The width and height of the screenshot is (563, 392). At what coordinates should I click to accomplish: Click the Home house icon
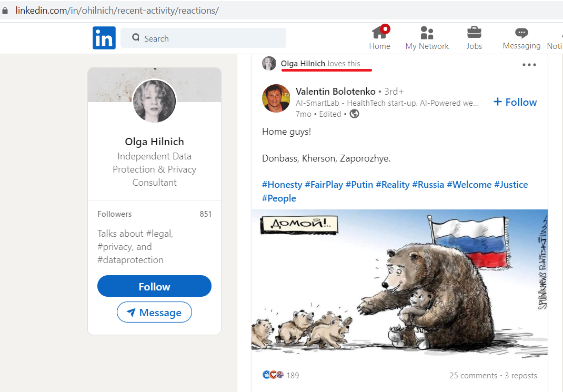click(379, 32)
